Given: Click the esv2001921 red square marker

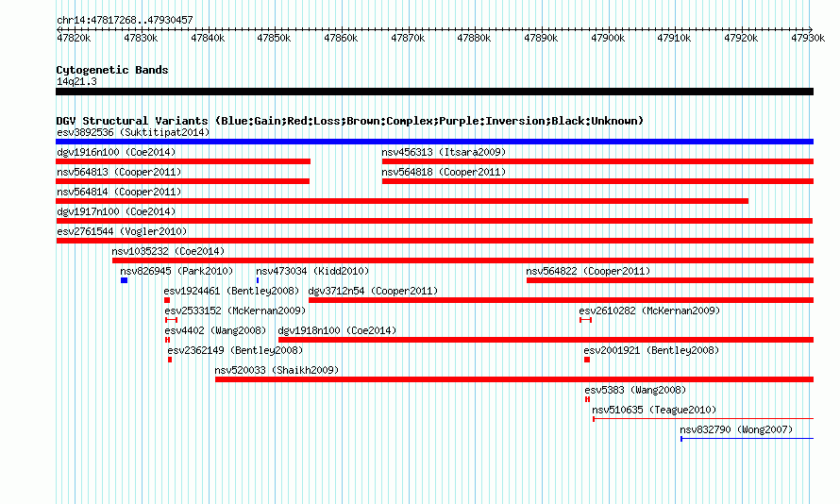Looking at the screenshot, I should 587,360.
